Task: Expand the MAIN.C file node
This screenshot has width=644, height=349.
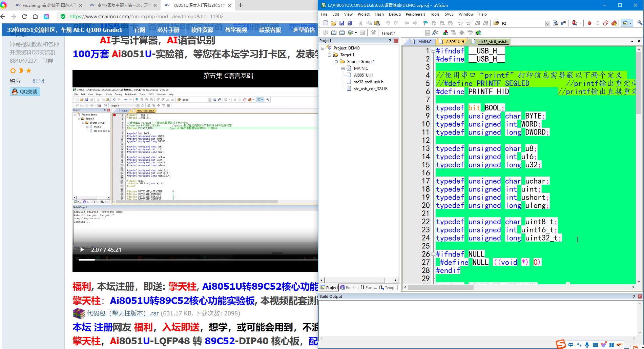Action: point(343,68)
